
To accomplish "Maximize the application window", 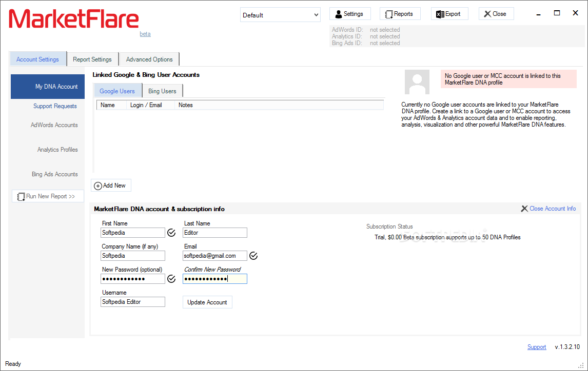I will click(557, 13).
